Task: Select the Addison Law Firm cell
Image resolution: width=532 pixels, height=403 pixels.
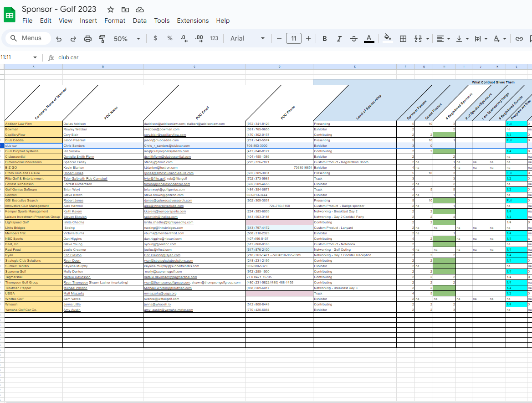Action: pyautogui.click(x=33, y=124)
